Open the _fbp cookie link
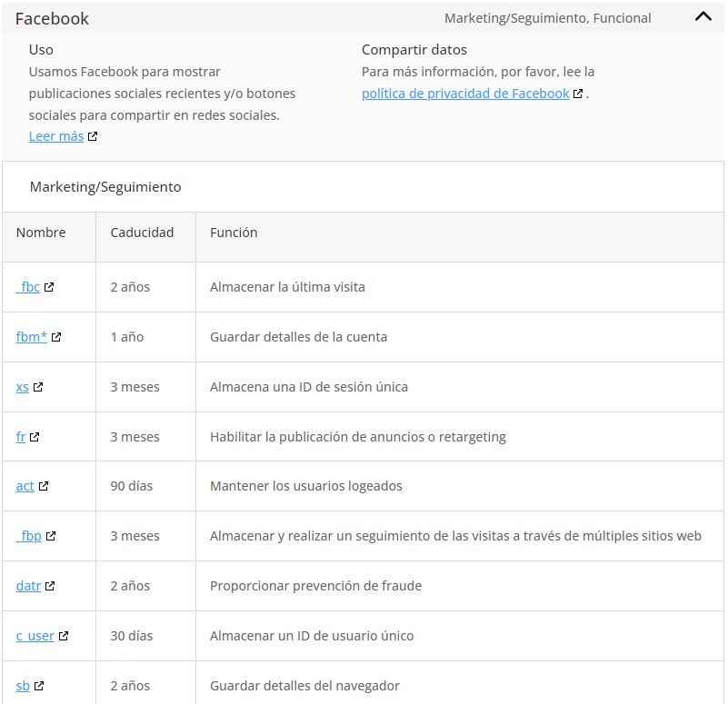 [x=29, y=536]
